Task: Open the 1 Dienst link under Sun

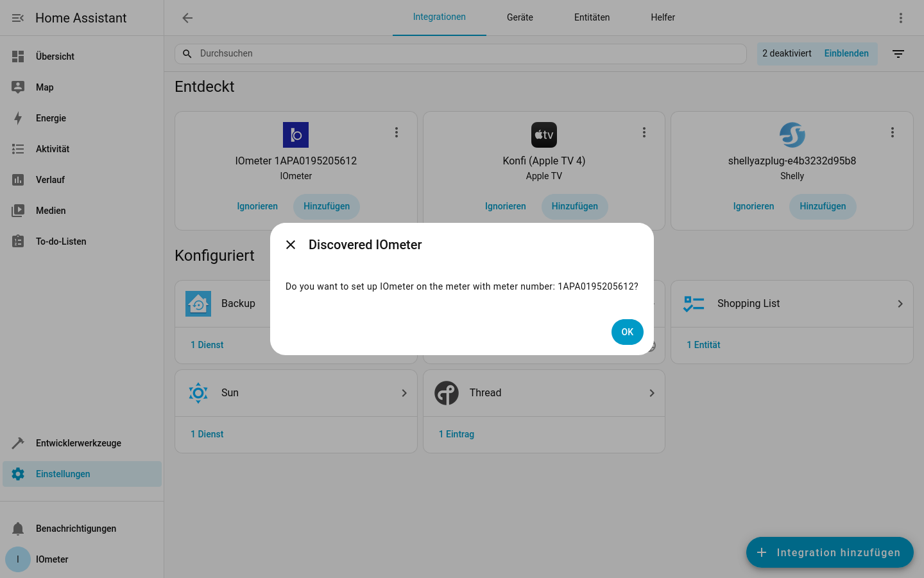Action: click(207, 434)
